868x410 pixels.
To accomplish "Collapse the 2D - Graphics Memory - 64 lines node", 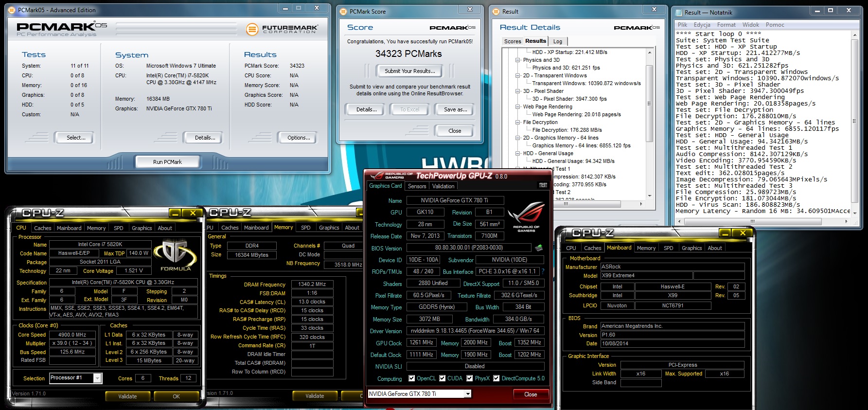I will (x=518, y=138).
